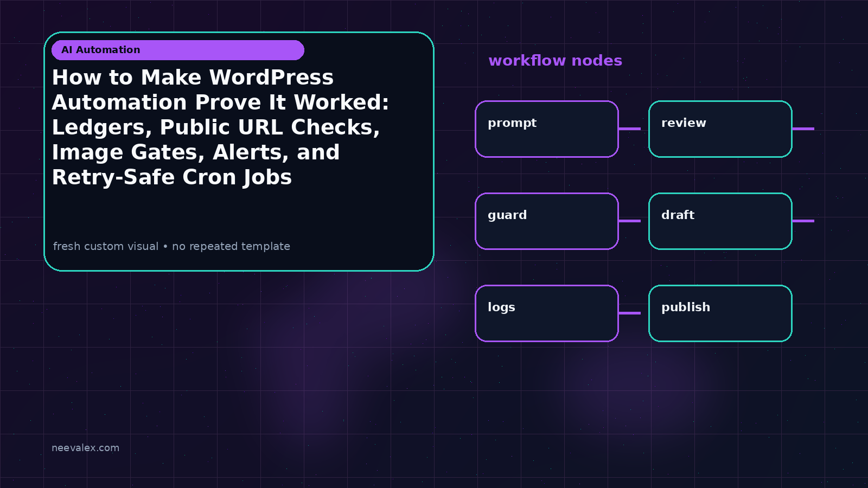The height and width of the screenshot is (488, 868).
Task: Open the neevalex.com site label
Action: pyautogui.click(x=85, y=448)
